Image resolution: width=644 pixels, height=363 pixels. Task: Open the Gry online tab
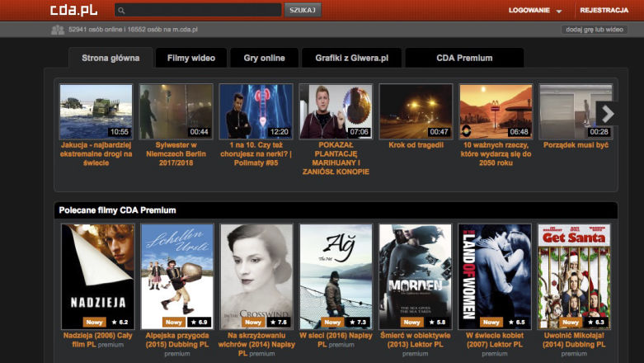click(x=264, y=58)
